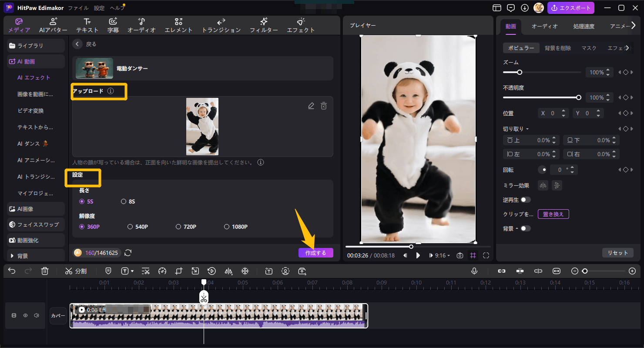Select the 8S length radio option
The height and width of the screenshot is (348, 644).
click(x=124, y=201)
